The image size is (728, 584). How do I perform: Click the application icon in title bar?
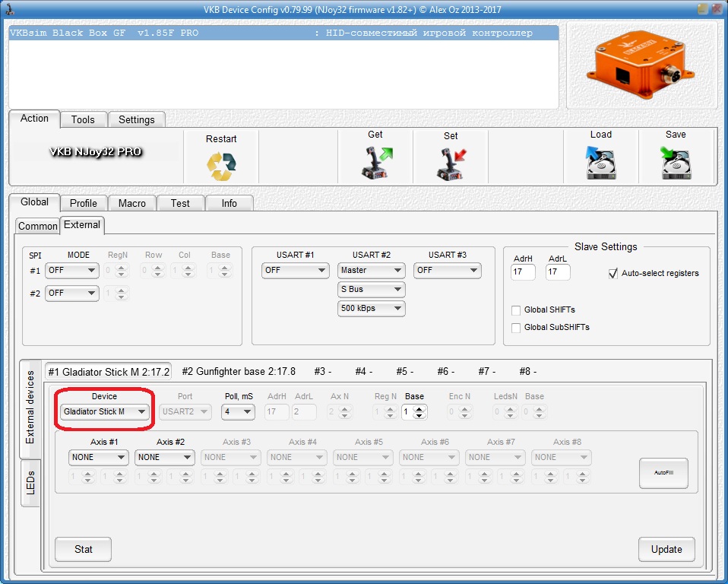pyautogui.click(x=8, y=9)
